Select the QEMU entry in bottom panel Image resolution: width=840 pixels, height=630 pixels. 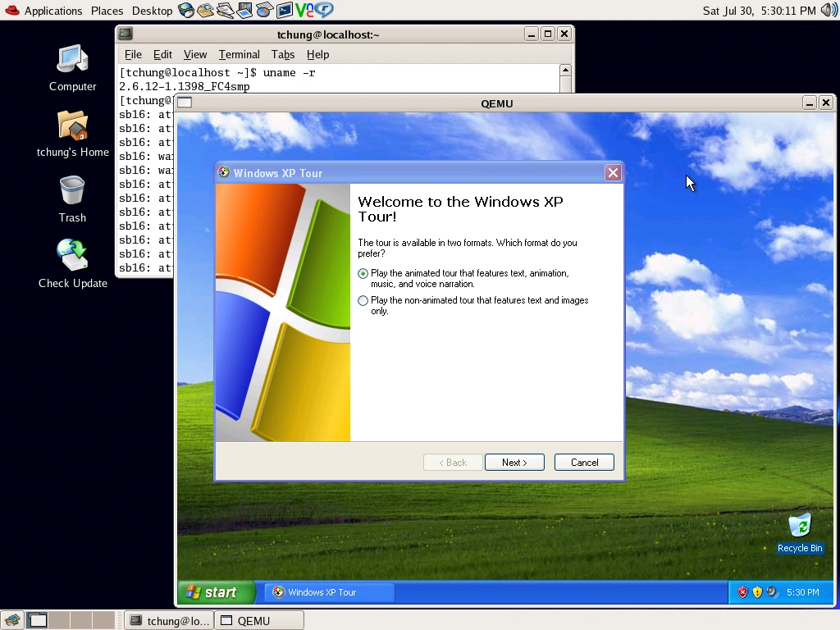coord(259,620)
